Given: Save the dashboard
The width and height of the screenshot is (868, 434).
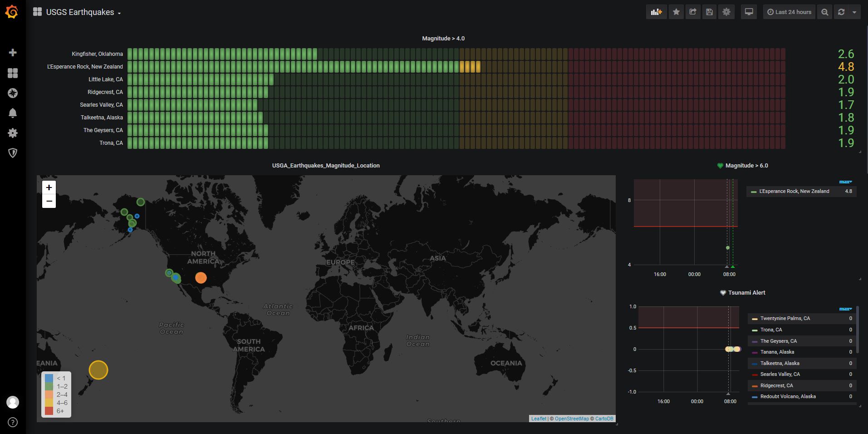Looking at the screenshot, I should click(710, 12).
